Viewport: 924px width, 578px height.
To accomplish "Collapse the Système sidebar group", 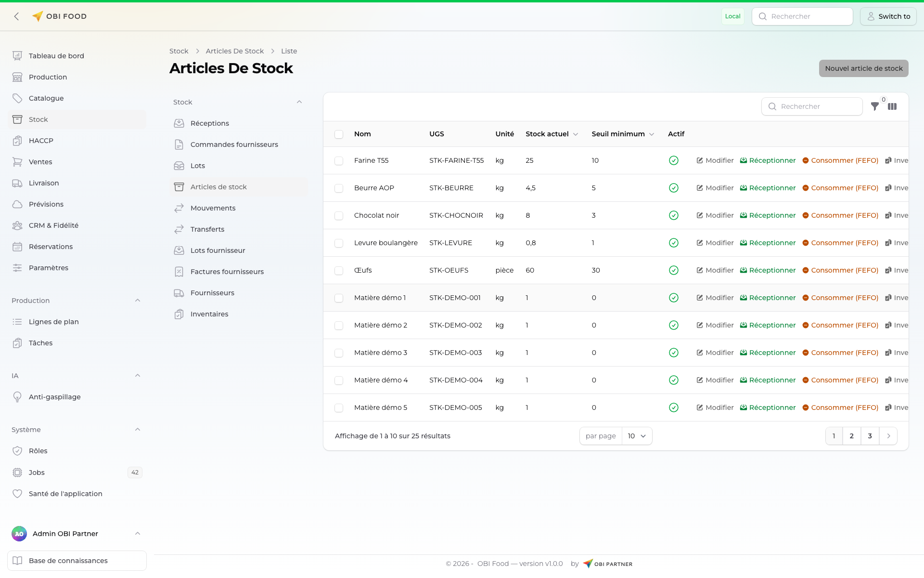I will point(138,430).
